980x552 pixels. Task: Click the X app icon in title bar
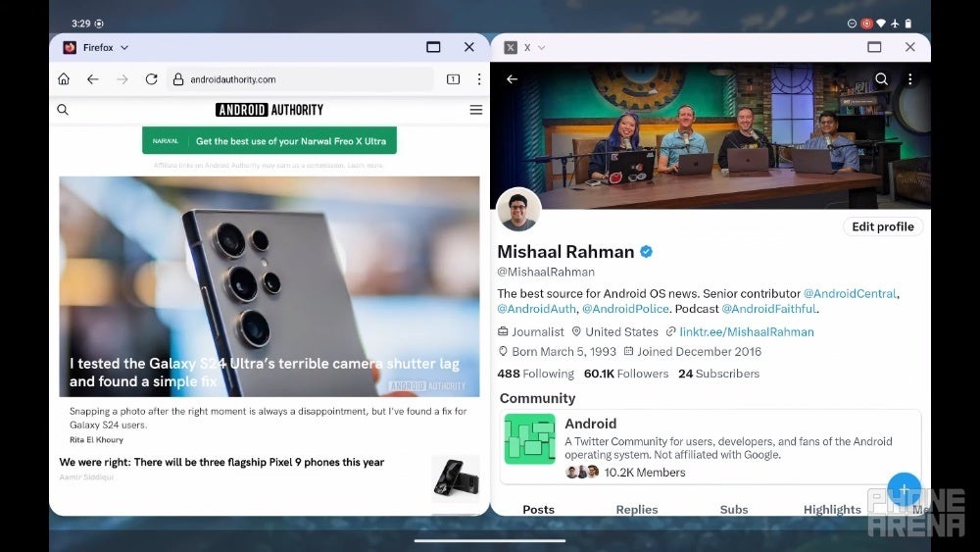click(x=511, y=47)
